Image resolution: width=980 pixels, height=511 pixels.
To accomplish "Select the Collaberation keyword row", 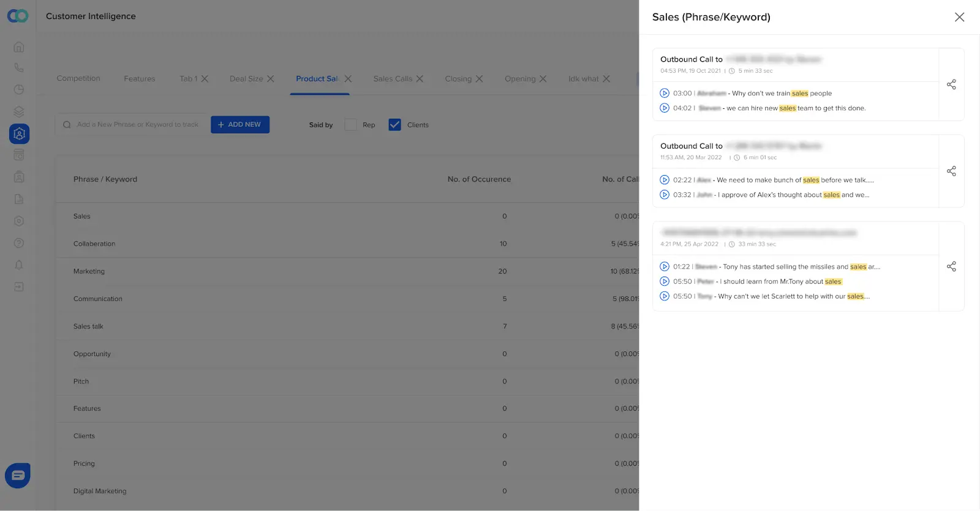I will [347, 244].
